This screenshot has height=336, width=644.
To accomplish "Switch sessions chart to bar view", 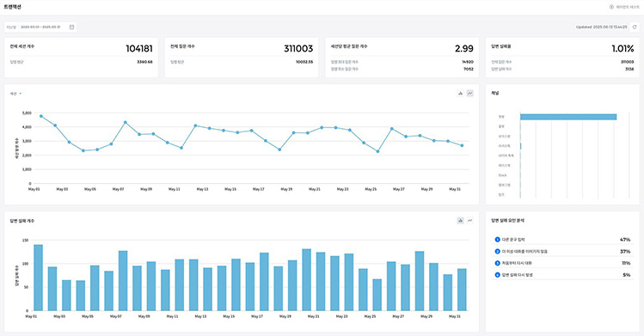I will [x=460, y=94].
